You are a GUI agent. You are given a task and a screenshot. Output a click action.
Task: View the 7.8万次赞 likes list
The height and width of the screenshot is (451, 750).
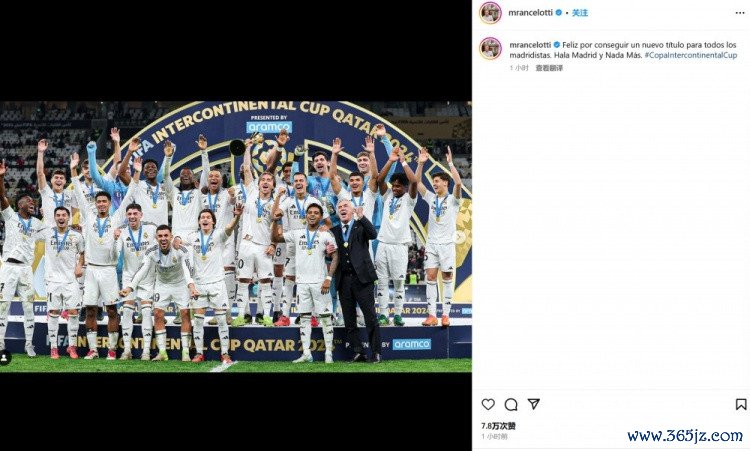(x=498, y=426)
